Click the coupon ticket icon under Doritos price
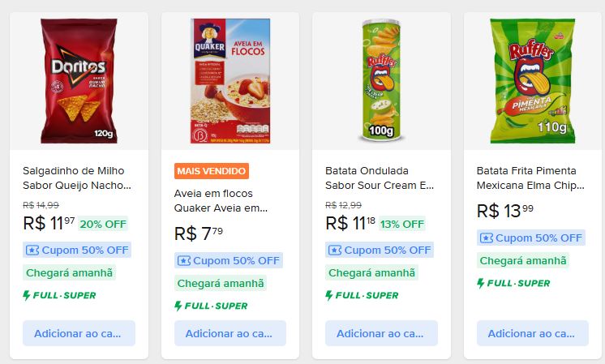605x364 pixels. [x=32, y=251]
